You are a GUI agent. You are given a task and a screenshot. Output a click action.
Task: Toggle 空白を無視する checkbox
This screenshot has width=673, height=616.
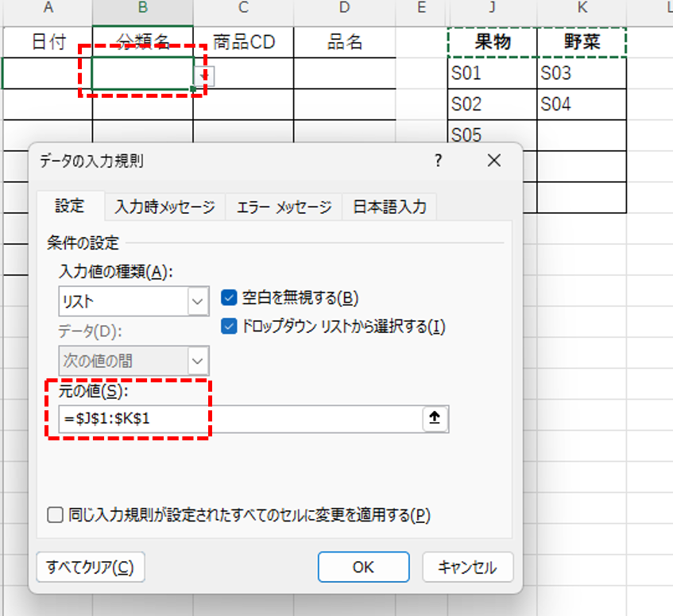pos(229,297)
